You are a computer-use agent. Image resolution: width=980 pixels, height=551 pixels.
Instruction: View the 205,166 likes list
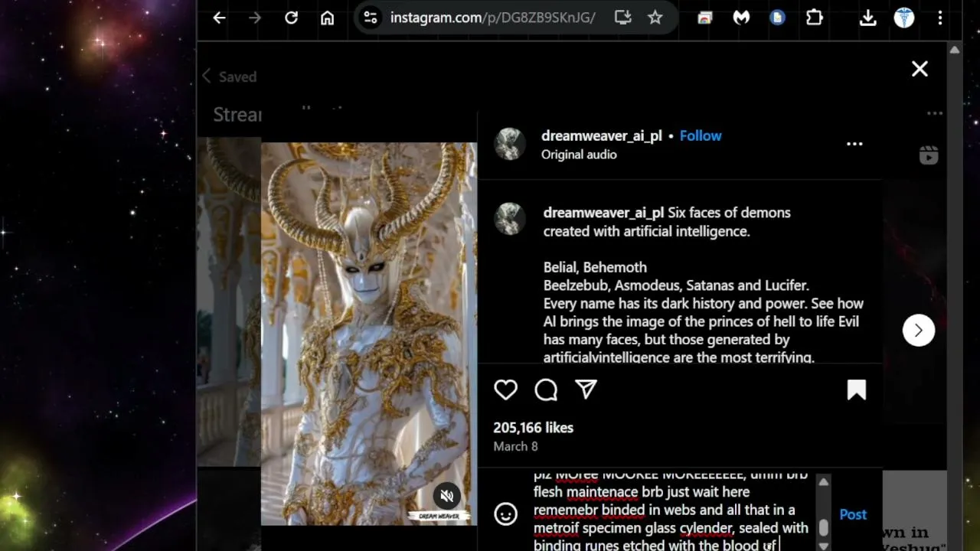tap(534, 428)
